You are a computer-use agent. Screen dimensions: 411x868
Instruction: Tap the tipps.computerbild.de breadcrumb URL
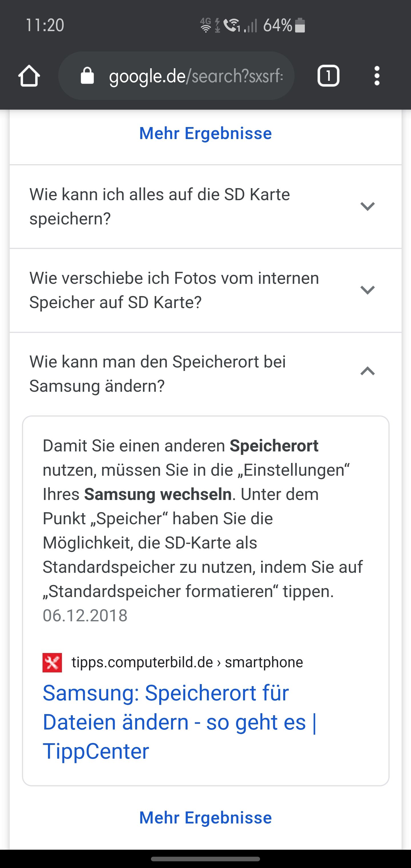[x=187, y=662]
